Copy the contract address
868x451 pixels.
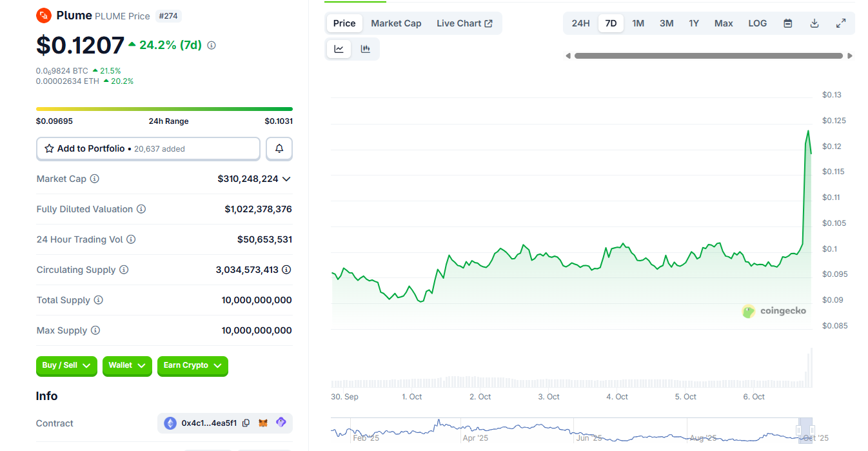click(246, 423)
